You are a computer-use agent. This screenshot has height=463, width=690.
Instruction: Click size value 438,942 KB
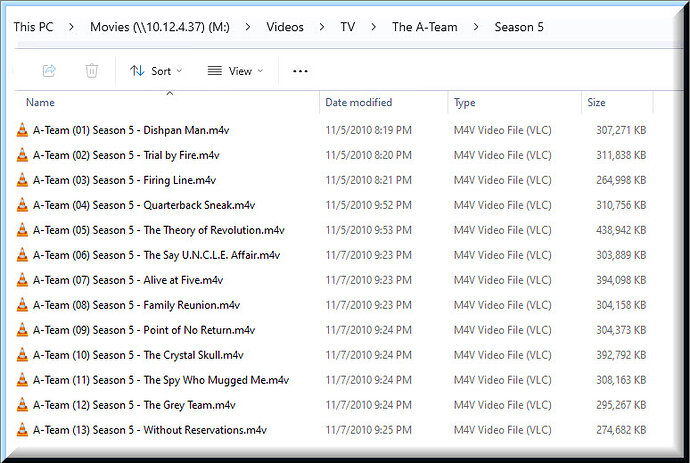click(621, 230)
